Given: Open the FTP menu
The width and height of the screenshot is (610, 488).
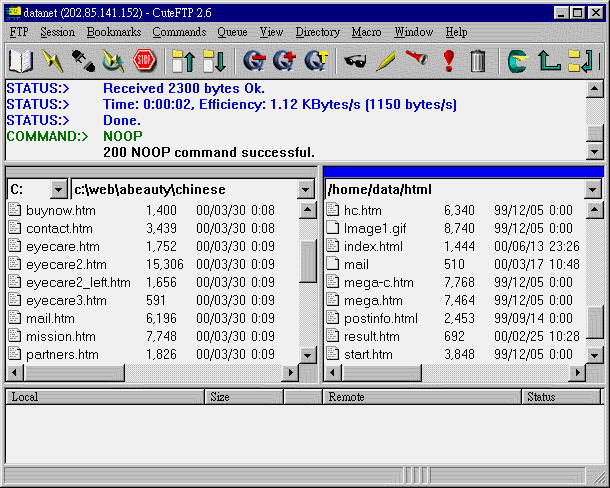Looking at the screenshot, I should pos(19,32).
